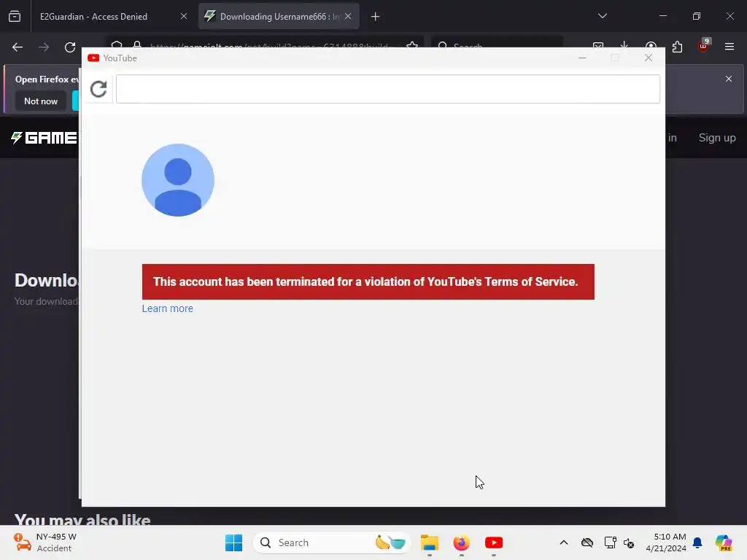Show hidden system tray icons
Viewport: 747px width, 560px height.
click(x=564, y=542)
